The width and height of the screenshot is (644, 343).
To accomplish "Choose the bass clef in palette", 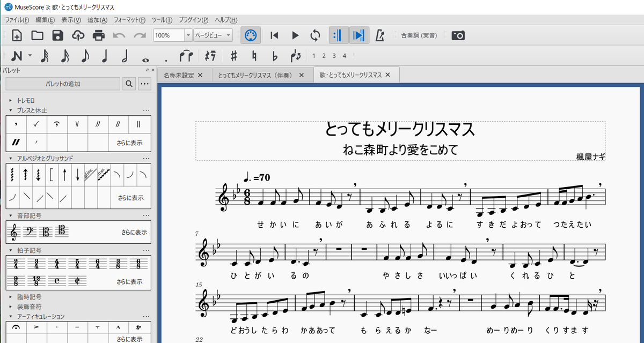I will 28,233.
